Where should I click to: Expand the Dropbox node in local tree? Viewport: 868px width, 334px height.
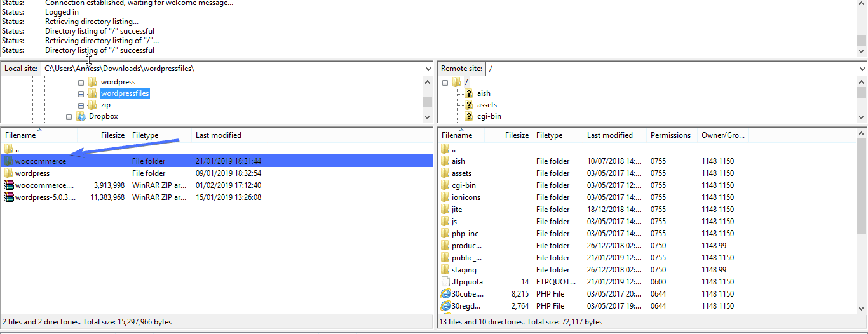[x=69, y=117]
